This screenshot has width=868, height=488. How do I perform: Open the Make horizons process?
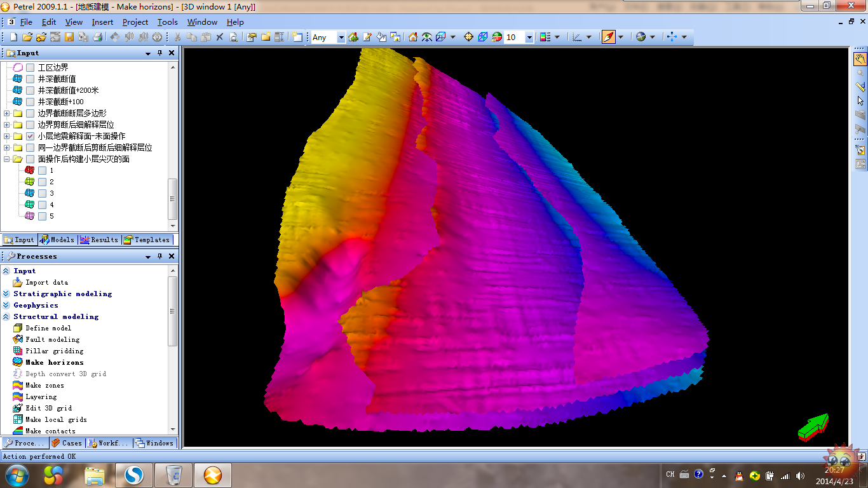[55, 362]
